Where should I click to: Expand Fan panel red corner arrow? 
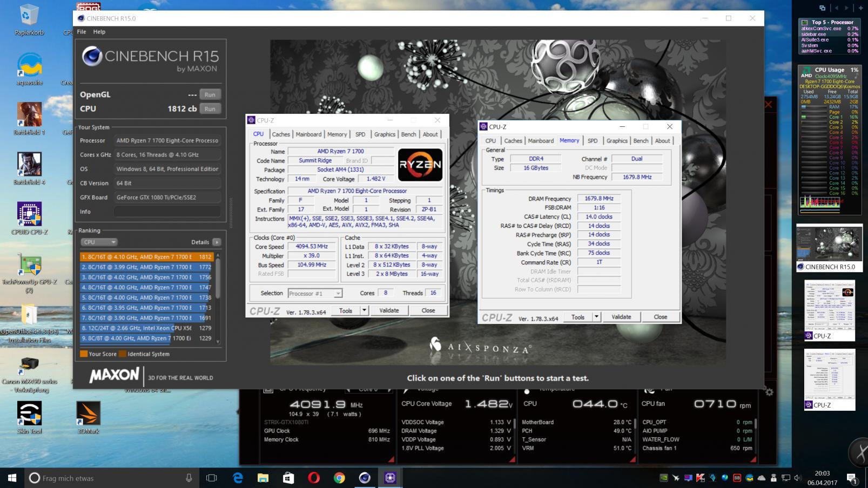[x=753, y=459]
